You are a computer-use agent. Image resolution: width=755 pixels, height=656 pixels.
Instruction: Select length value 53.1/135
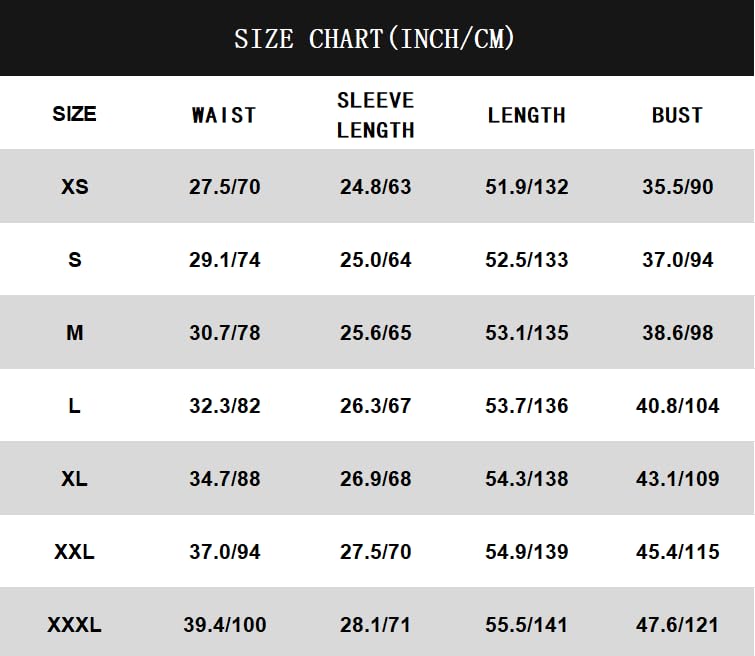tap(527, 332)
